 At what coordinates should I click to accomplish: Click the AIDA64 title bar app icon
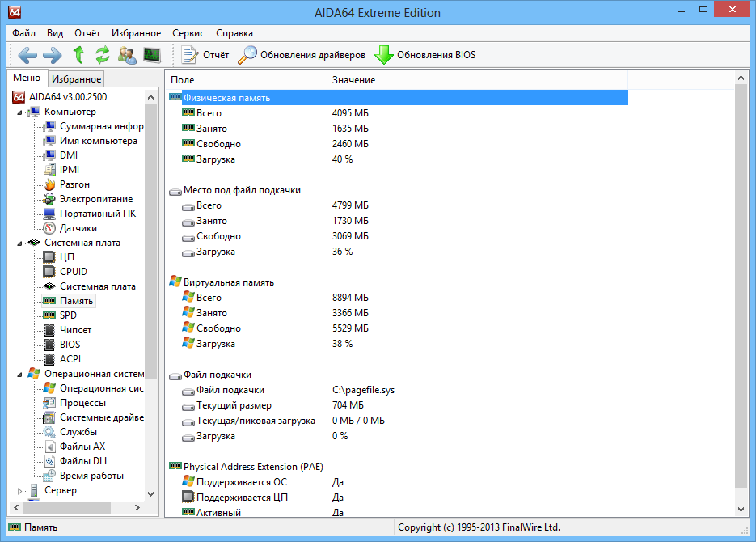[x=15, y=12]
